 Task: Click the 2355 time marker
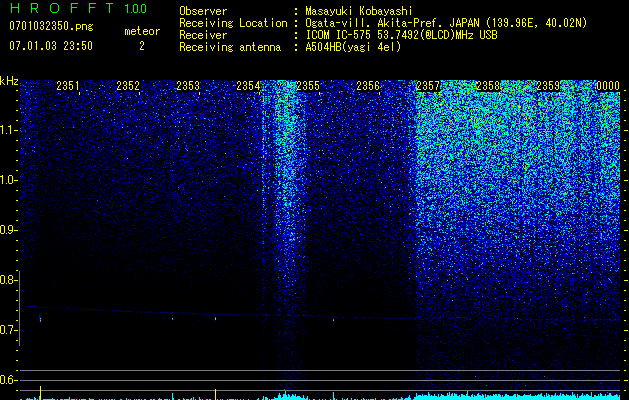coord(308,86)
